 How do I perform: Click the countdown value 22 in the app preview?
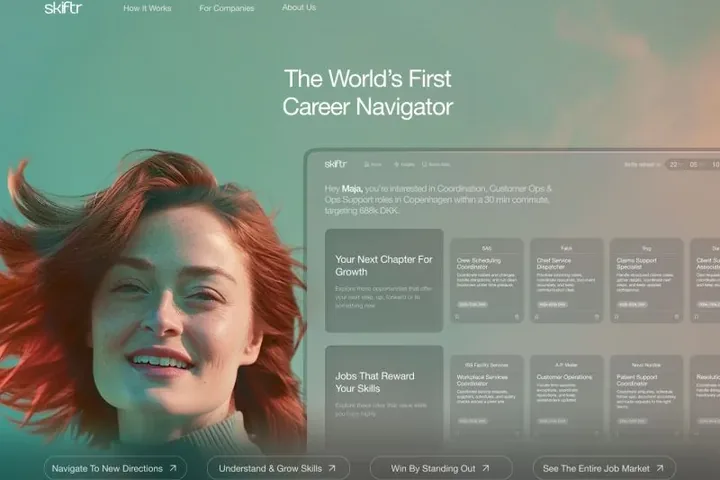point(674,164)
